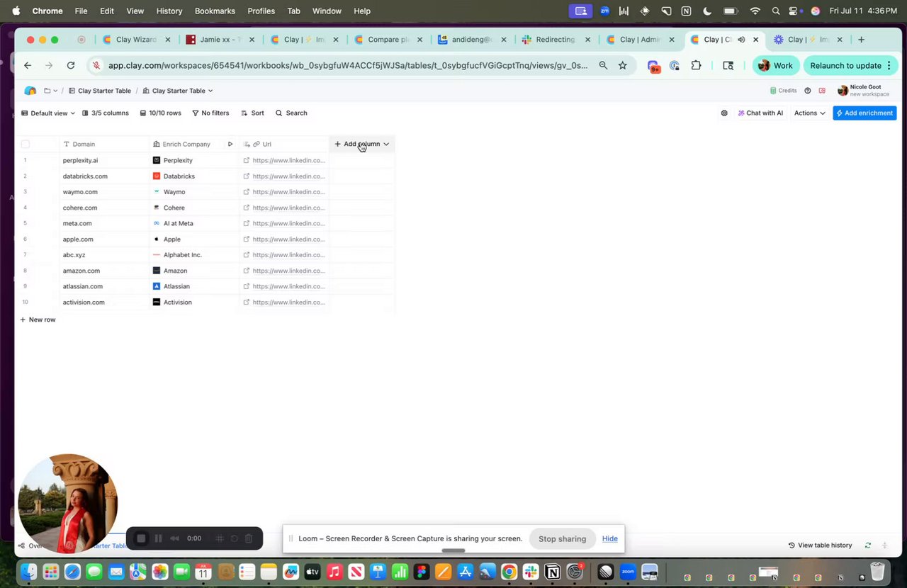Click the Chrome address bar URL
Image resolution: width=907 pixels, height=588 pixels.
click(x=348, y=66)
